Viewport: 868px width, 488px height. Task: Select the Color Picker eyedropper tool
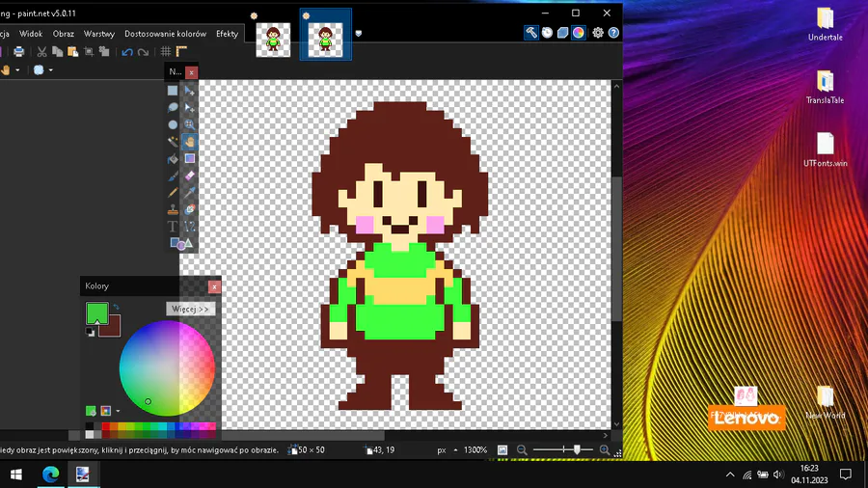tap(190, 193)
